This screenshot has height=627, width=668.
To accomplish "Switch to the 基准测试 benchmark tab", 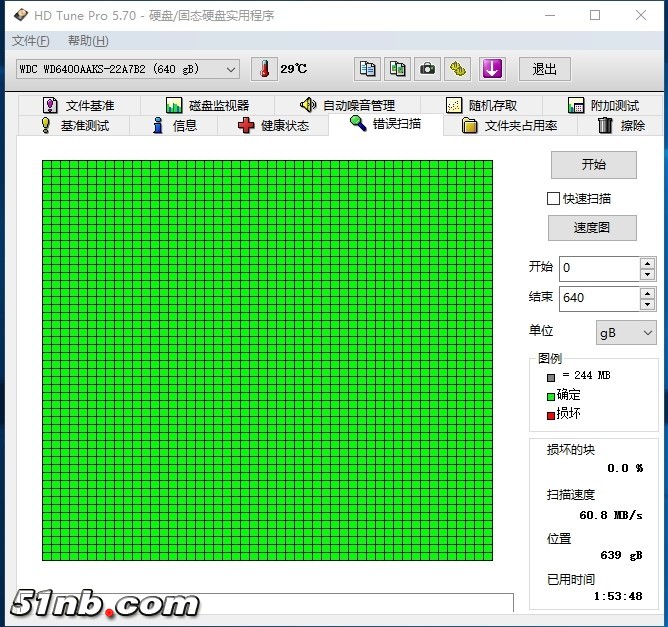I will coord(74,126).
